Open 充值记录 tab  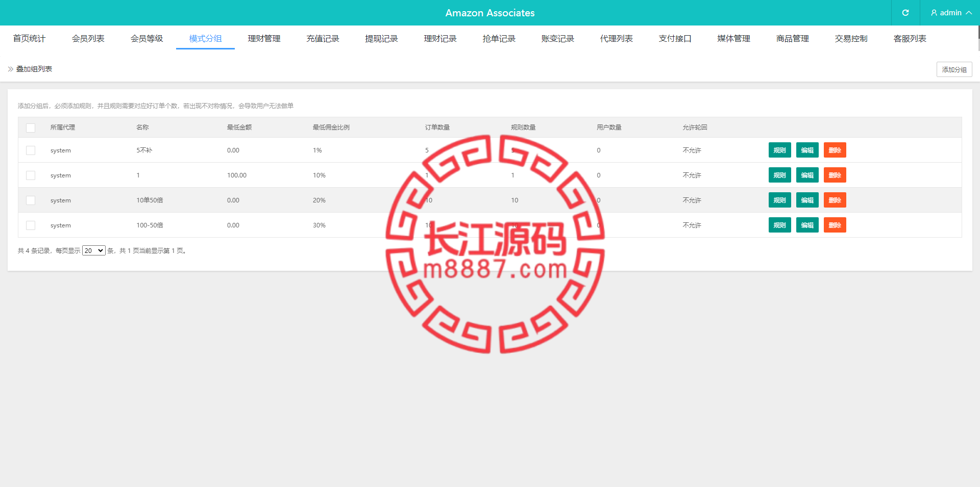pyautogui.click(x=323, y=39)
